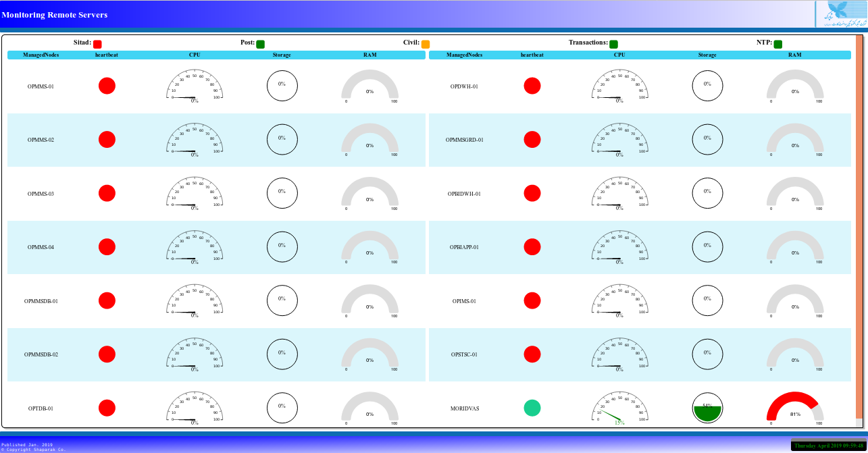Click the left table's Storage column header

pyautogui.click(x=282, y=55)
